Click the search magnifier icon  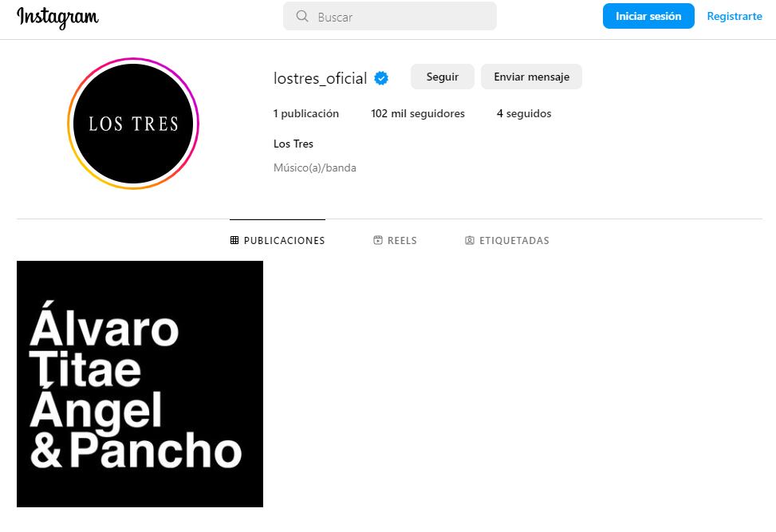tap(302, 16)
